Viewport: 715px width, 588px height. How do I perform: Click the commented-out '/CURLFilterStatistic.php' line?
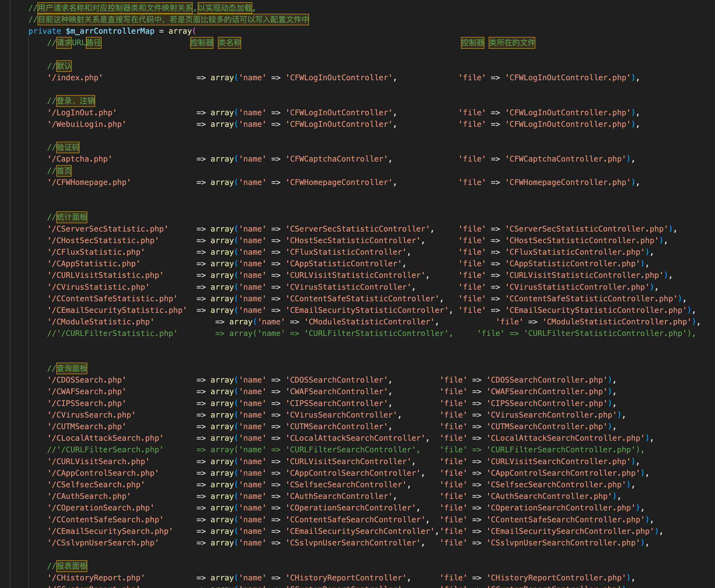pyautogui.click(x=112, y=333)
